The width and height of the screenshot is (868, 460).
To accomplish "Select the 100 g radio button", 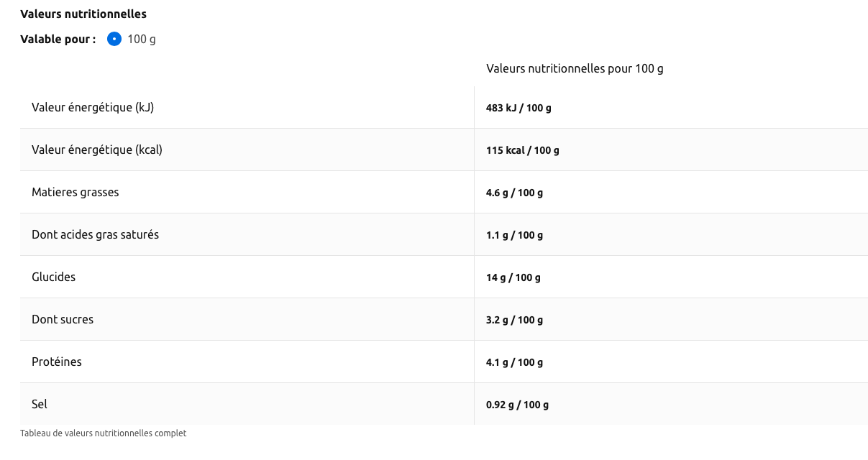I will [x=114, y=39].
